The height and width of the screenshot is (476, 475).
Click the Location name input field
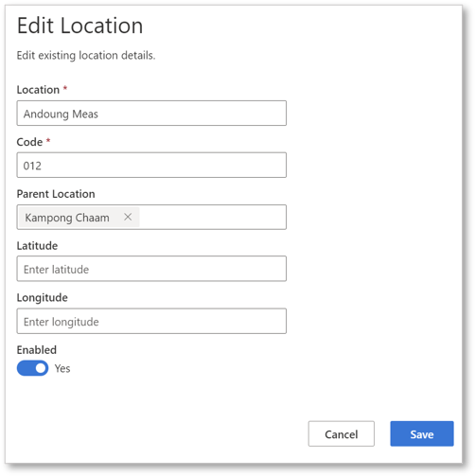pos(151,114)
